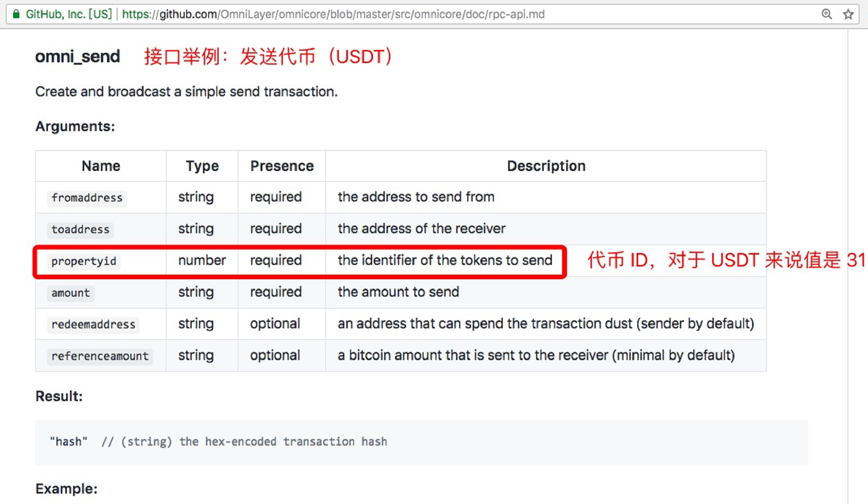The image size is (868, 504).
Task: Toggle optional referenceamount field
Action: tap(100, 355)
